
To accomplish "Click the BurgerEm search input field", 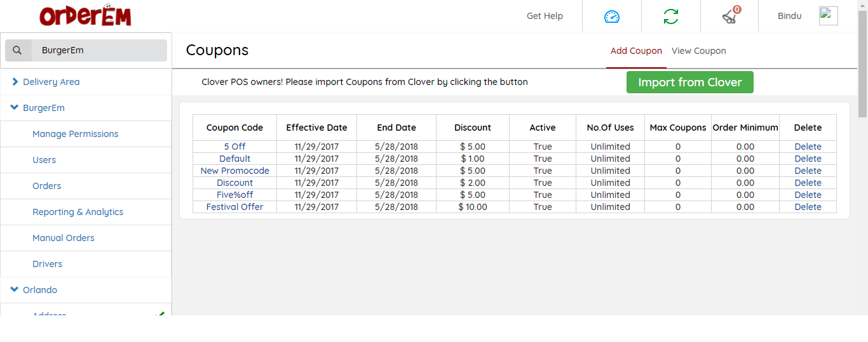I will [98, 51].
